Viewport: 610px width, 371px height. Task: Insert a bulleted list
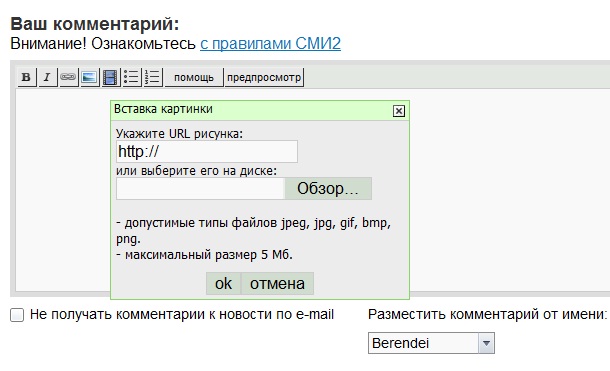131,77
